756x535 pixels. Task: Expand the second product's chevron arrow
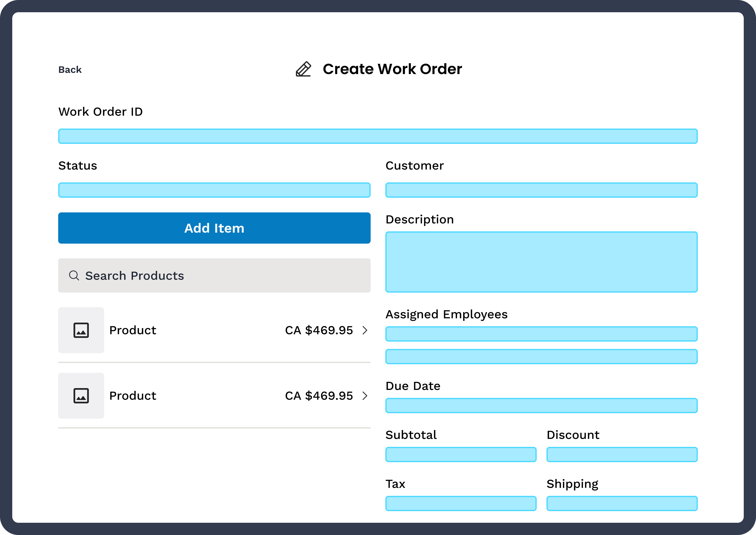pos(365,396)
